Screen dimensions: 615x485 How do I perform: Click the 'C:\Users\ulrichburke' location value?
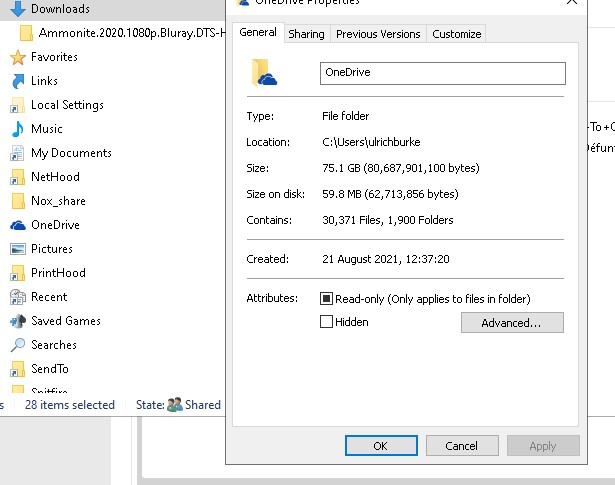(x=371, y=142)
